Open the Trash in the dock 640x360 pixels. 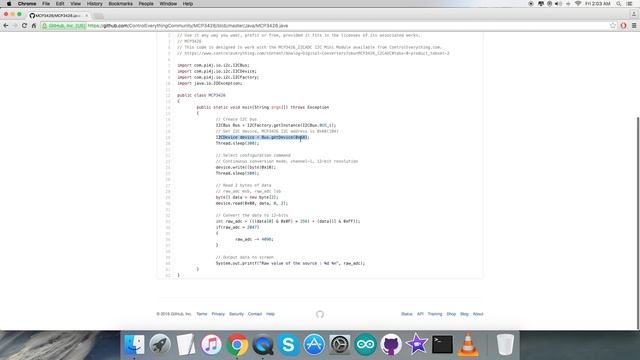point(505,344)
